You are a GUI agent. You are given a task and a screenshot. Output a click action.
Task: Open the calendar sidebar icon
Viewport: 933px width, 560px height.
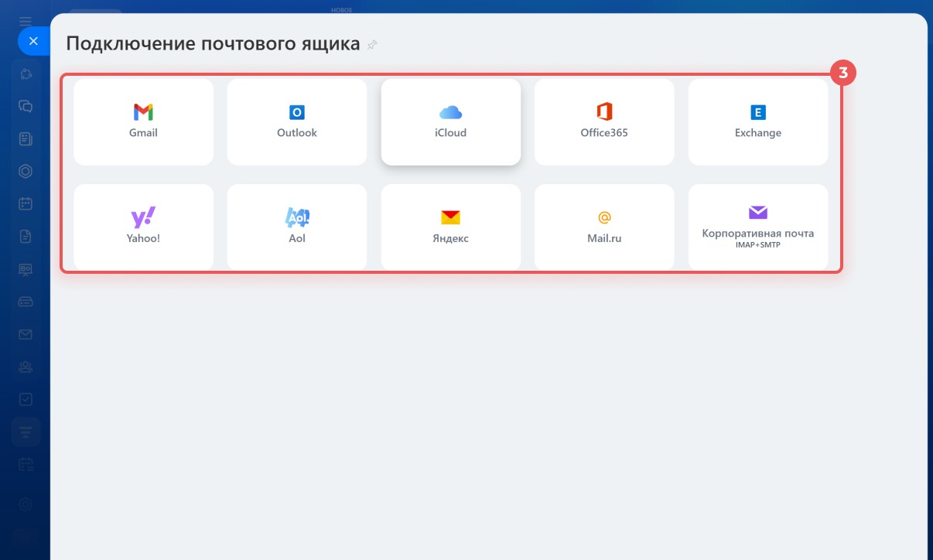(26, 203)
